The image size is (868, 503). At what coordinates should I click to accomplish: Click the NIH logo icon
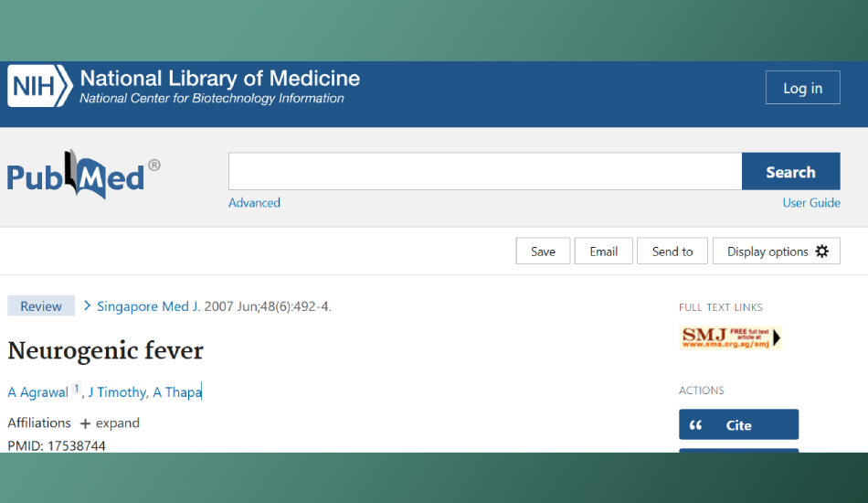(x=39, y=88)
